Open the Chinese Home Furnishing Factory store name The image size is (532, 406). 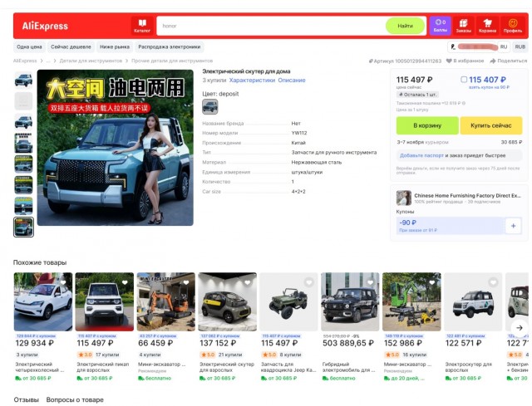click(x=467, y=196)
